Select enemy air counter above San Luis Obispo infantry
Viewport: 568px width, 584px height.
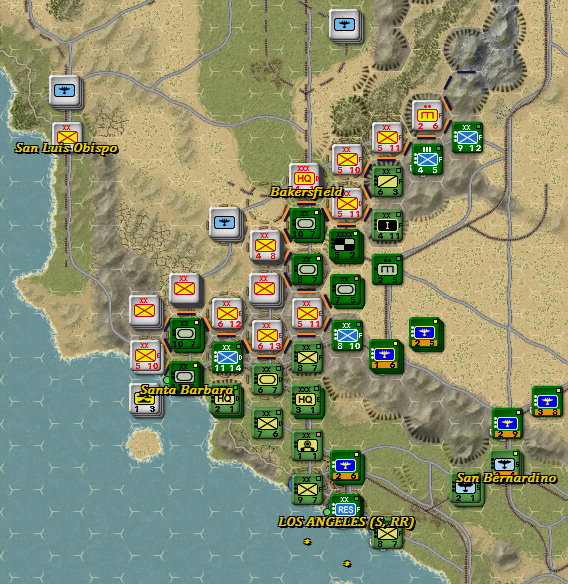pos(65,91)
